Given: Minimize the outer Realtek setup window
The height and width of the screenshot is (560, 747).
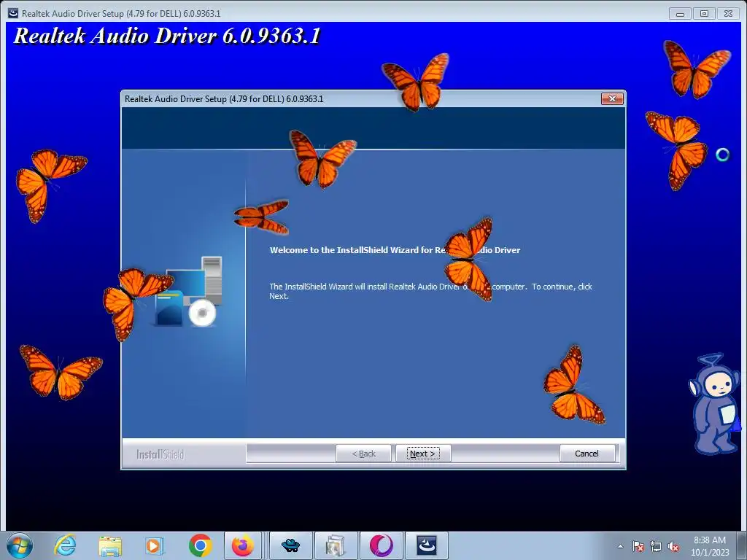Looking at the screenshot, I should 680,14.
